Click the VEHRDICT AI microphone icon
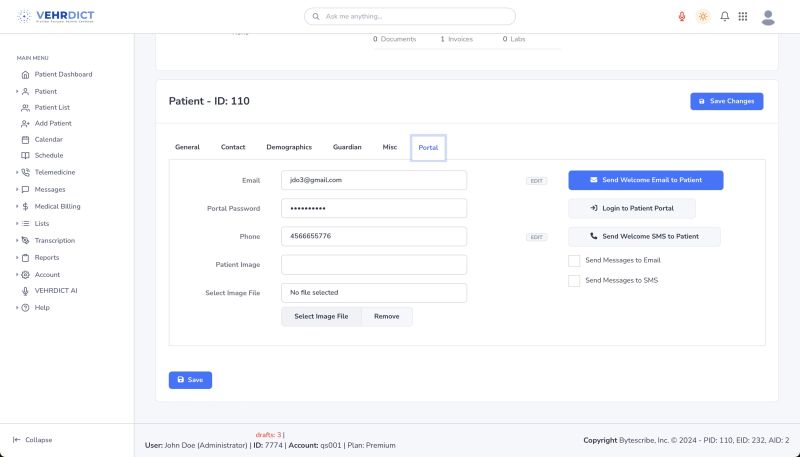 25,291
